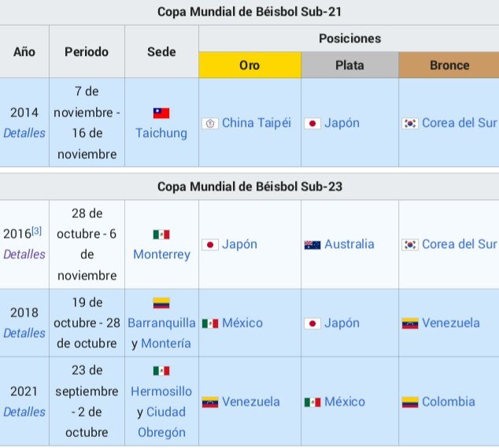Screen dimensions: 499x448
Task: Click the Mexico flag above Monterrey
Action: coord(161,235)
